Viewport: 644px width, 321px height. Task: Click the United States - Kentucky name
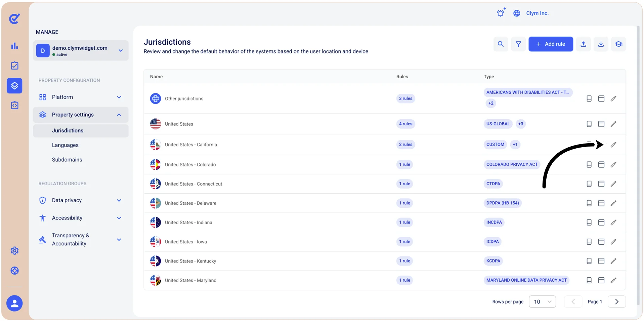tap(190, 261)
